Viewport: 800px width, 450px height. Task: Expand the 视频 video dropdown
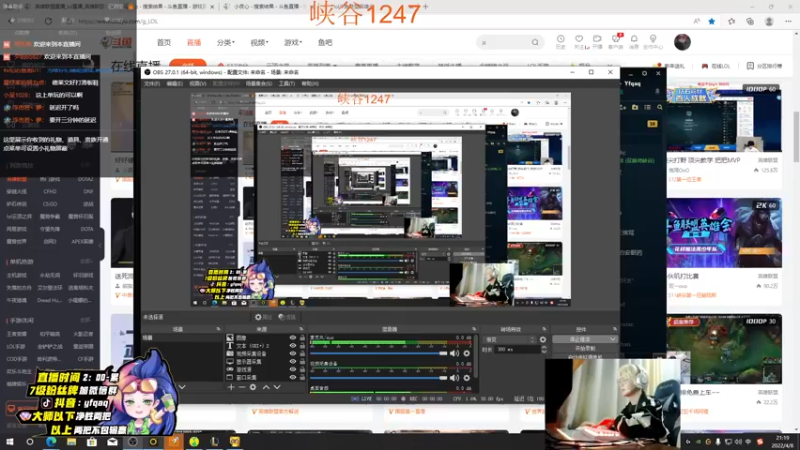click(259, 42)
